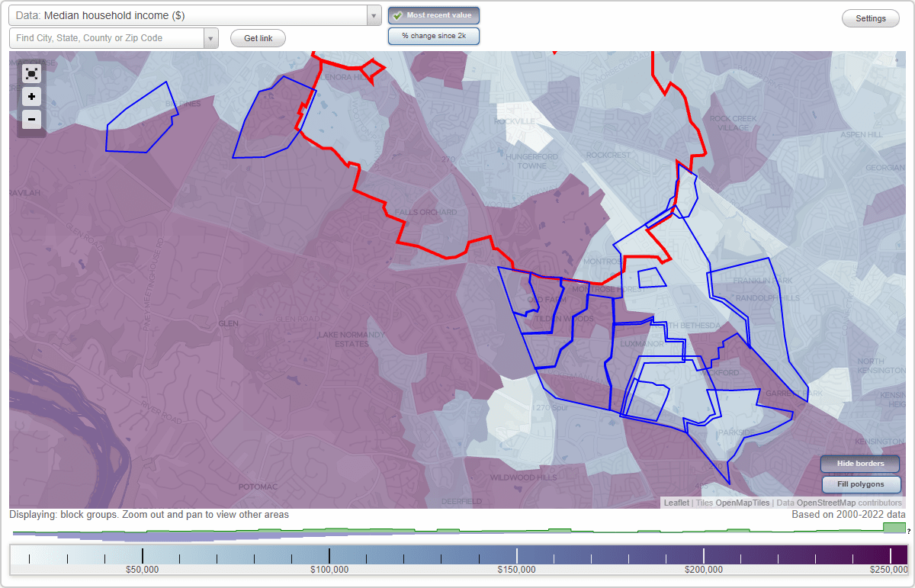Screen dimensions: 915x588
Task: Expand the city search dropdown arrow
Action: tap(211, 37)
